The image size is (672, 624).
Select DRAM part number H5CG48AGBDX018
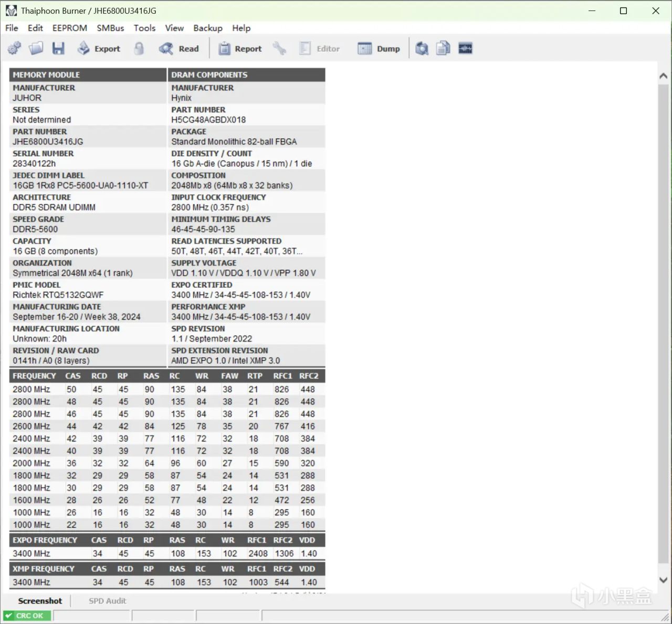point(208,120)
